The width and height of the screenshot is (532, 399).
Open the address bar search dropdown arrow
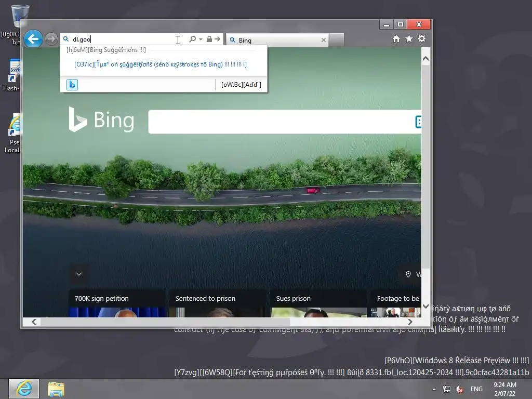[x=201, y=39]
